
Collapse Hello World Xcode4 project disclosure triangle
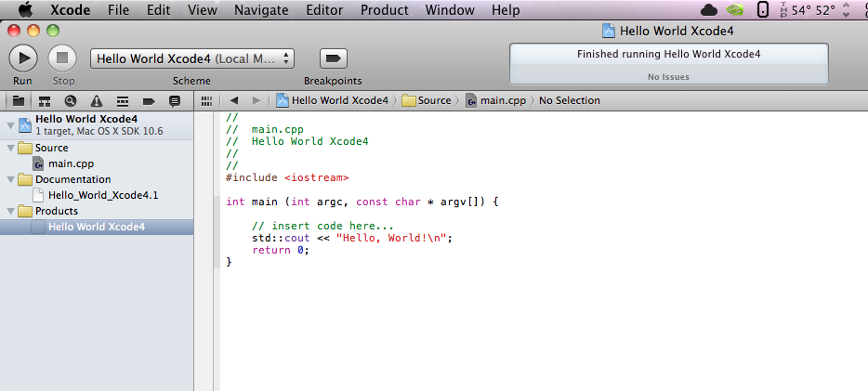tap(10, 125)
